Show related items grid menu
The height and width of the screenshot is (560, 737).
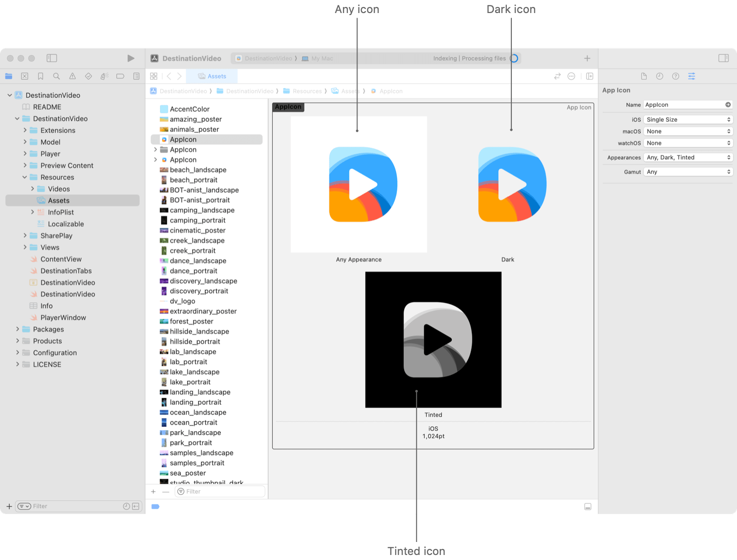click(154, 76)
